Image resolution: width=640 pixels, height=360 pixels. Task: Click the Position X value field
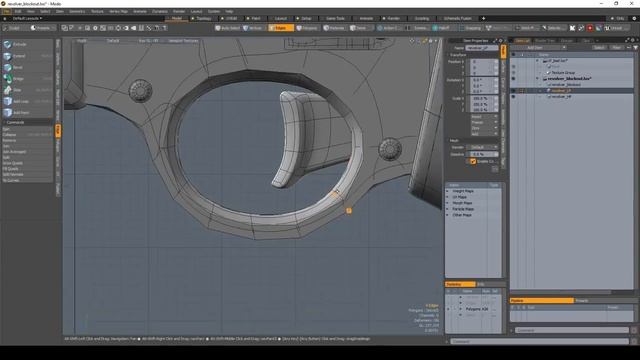click(x=484, y=62)
